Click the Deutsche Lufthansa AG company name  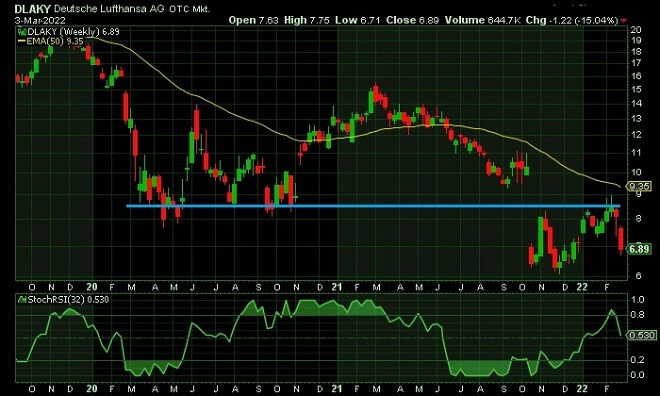pyautogui.click(x=110, y=9)
